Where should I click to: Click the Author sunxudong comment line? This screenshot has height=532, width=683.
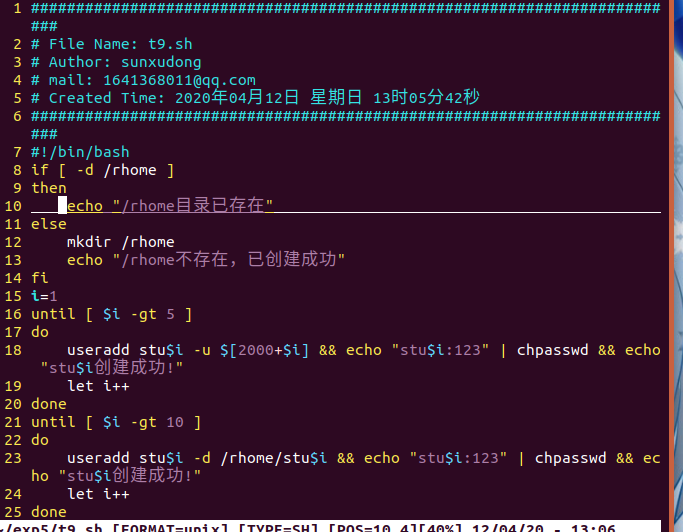coord(116,62)
